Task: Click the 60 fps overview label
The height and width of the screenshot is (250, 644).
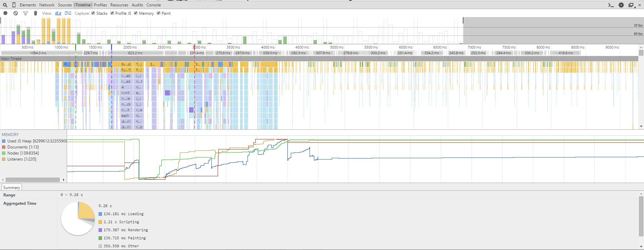Action: [638, 34]
